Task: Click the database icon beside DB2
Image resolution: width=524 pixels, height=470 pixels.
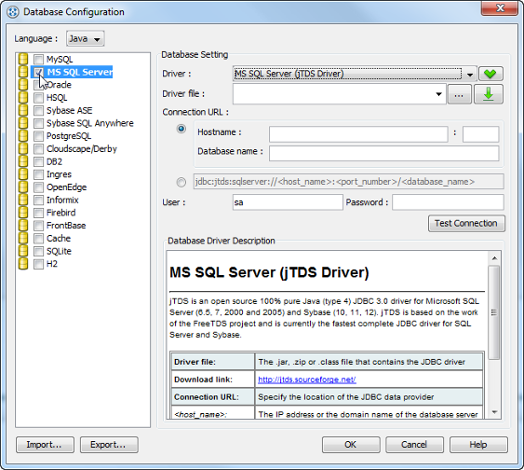Action: click(x=23, y=161)
